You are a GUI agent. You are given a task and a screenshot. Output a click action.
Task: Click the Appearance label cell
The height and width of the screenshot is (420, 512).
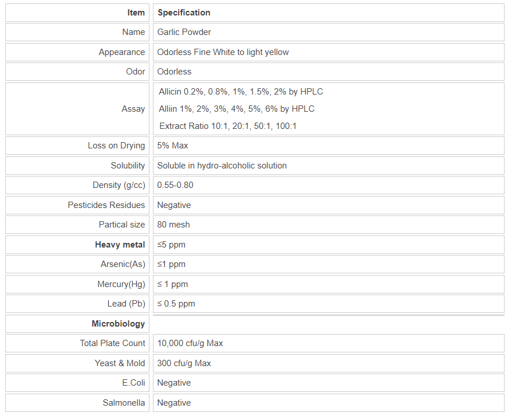(x=121, y=52)
